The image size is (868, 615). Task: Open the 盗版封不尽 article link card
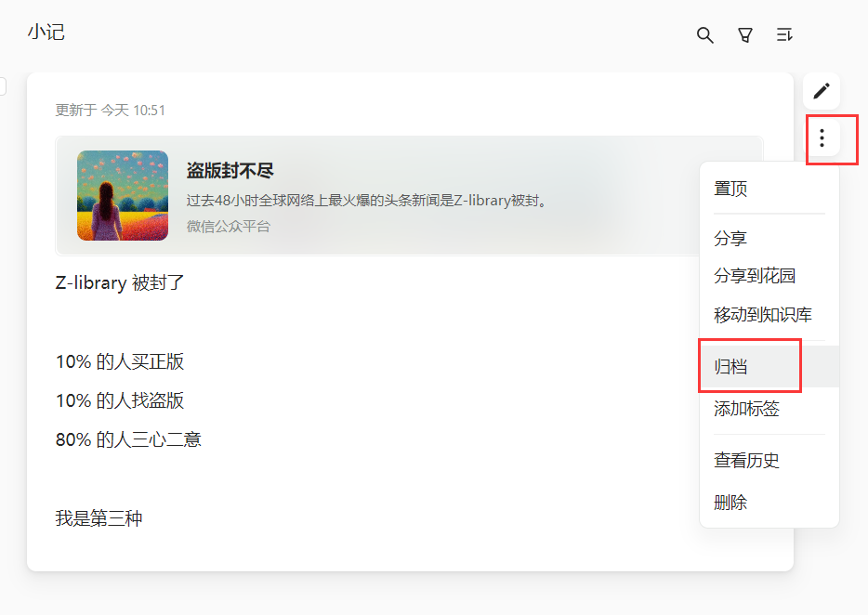409,195
